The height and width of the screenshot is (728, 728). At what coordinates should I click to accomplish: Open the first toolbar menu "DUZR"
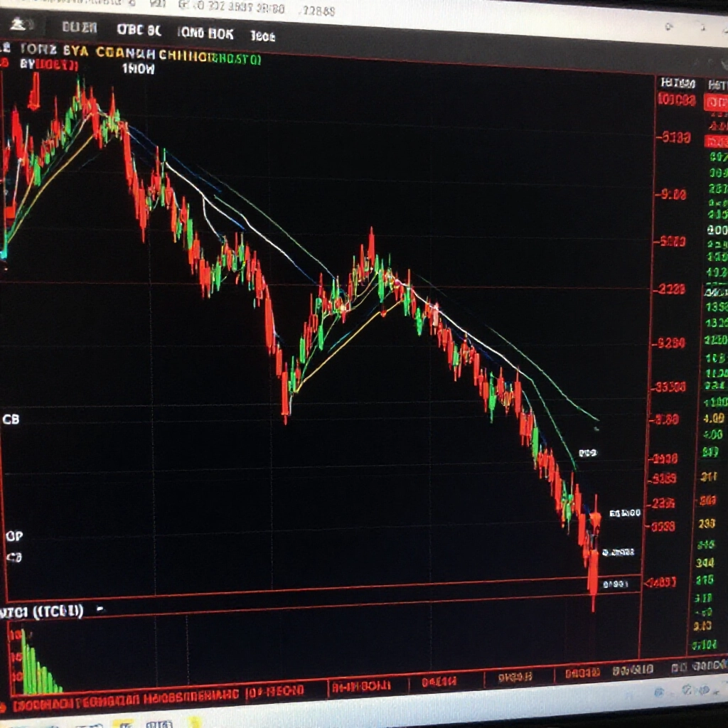tap(80, 28)
